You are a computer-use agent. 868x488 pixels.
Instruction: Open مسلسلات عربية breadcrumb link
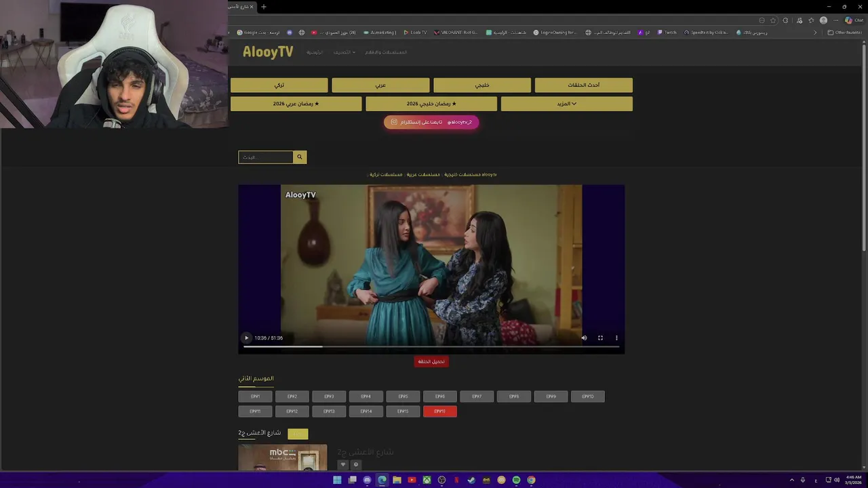(x=424, y=175)
